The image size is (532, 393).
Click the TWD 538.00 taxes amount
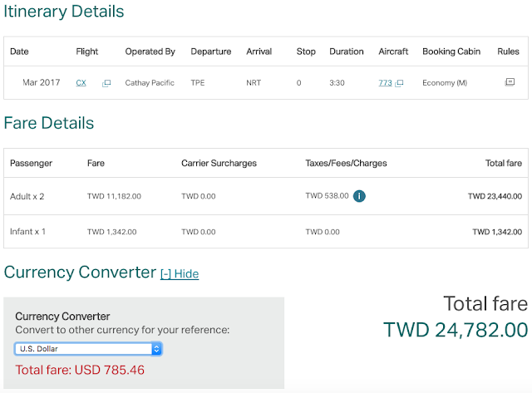pyautogui.click(x=327, y=196)
